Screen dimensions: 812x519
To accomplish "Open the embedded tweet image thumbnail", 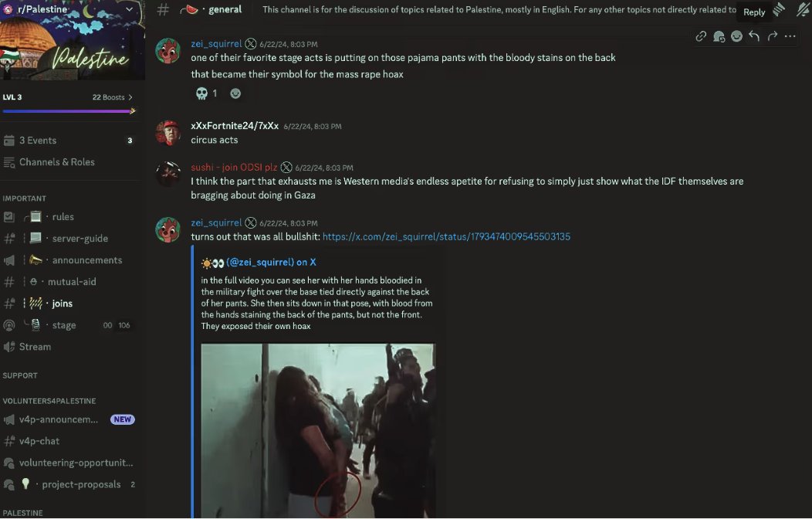I will 318,431.
